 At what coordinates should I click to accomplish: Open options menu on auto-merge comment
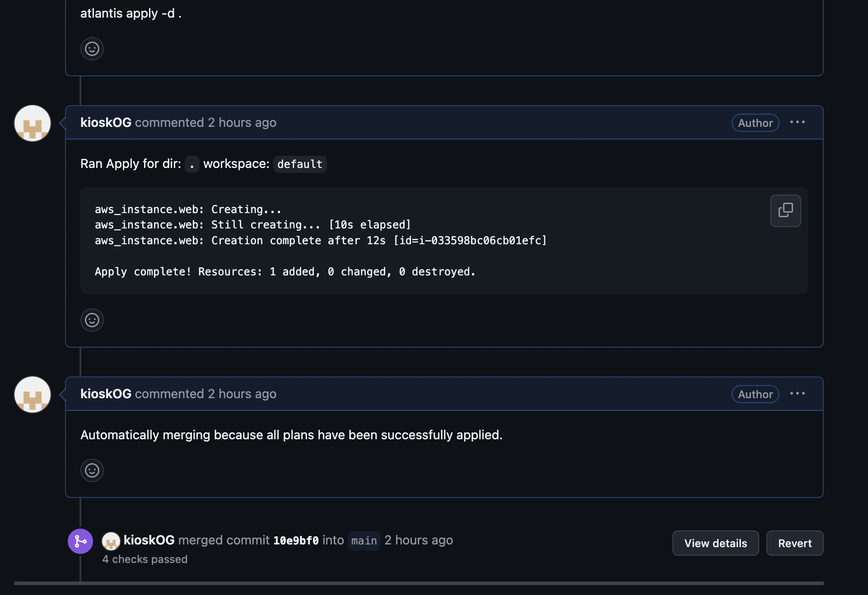[x=797, y=394]
